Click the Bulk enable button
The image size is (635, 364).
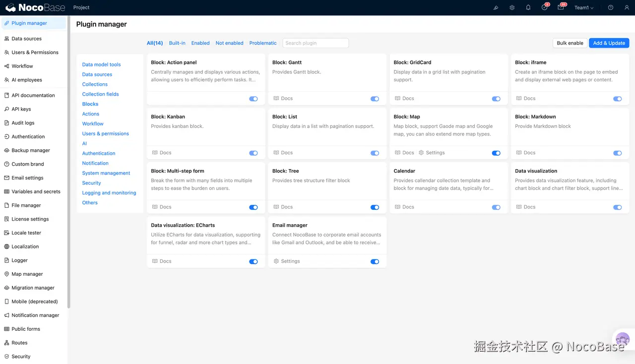point(570,43)
